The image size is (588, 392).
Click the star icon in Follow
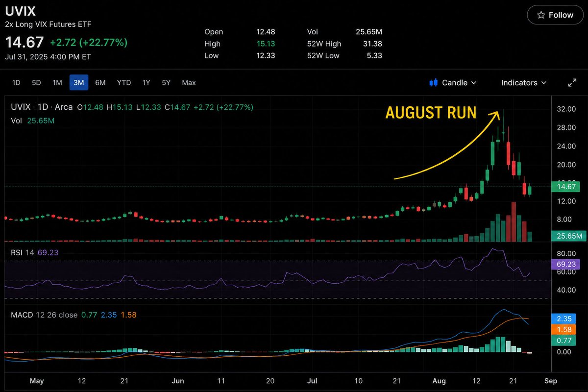[x=541, y=15]
